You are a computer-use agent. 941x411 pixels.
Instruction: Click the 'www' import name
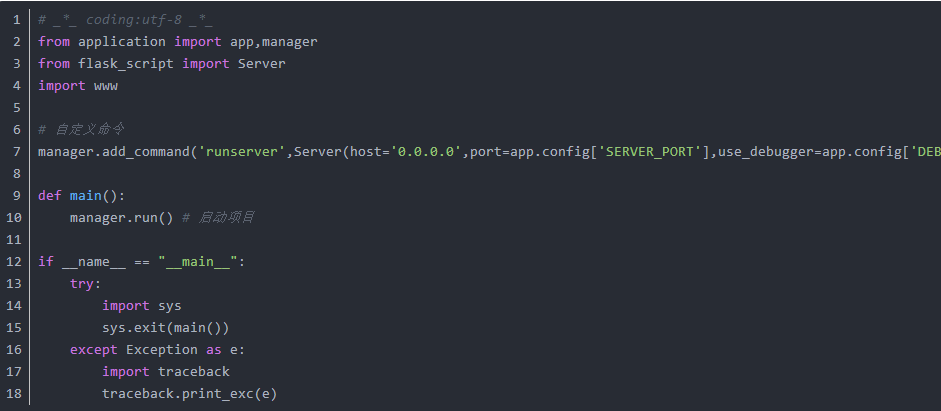coord(106,85)
